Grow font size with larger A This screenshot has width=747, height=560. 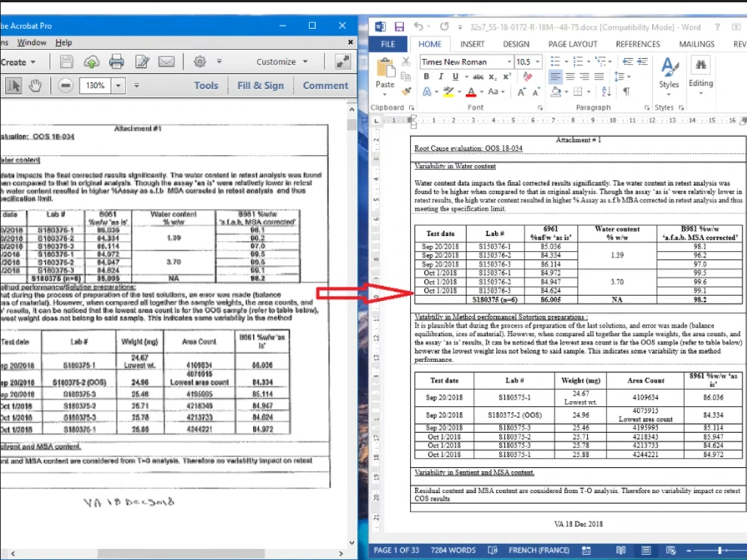[521, 91]
